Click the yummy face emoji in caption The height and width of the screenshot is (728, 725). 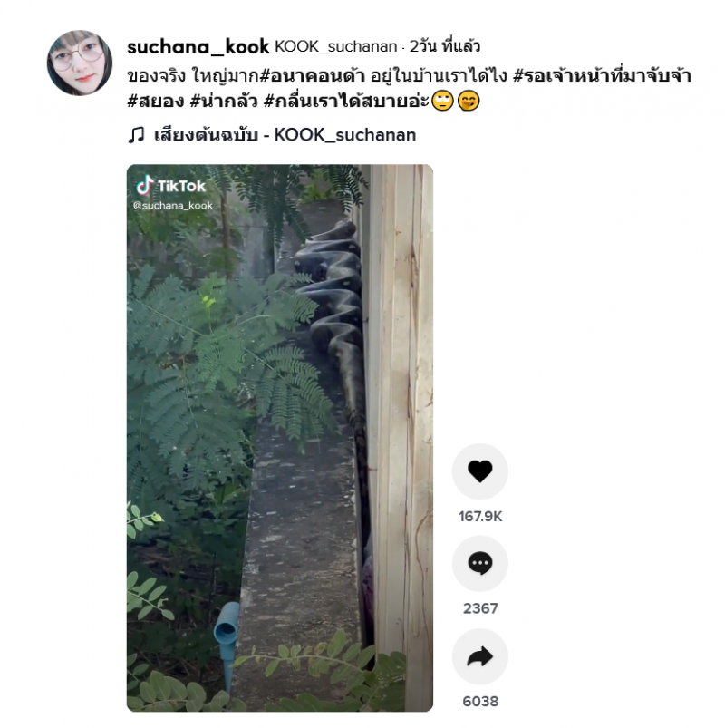coord(469,101)
